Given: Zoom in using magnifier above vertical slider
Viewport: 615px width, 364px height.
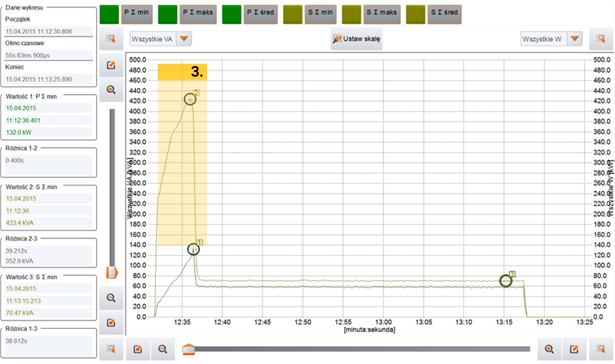Looking at the screenshot, I should coord(111,90).
